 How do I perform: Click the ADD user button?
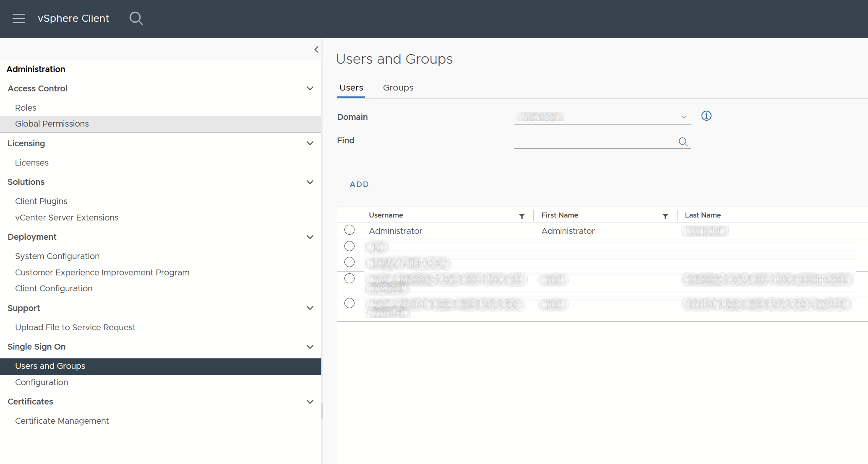(x=359, y=184)
